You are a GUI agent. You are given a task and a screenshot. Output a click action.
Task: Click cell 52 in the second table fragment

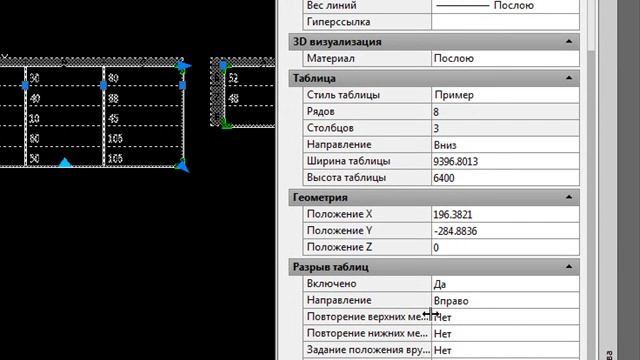pyautogui.click(x=250, y=78)
